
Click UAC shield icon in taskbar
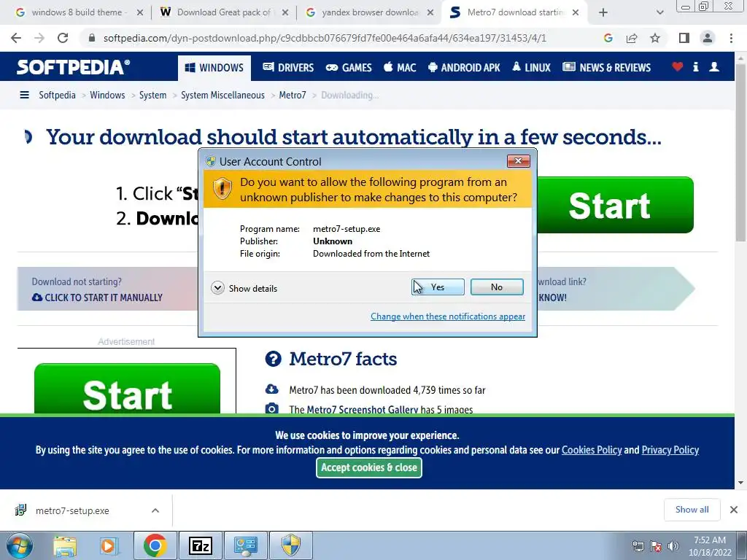[290, 545]
